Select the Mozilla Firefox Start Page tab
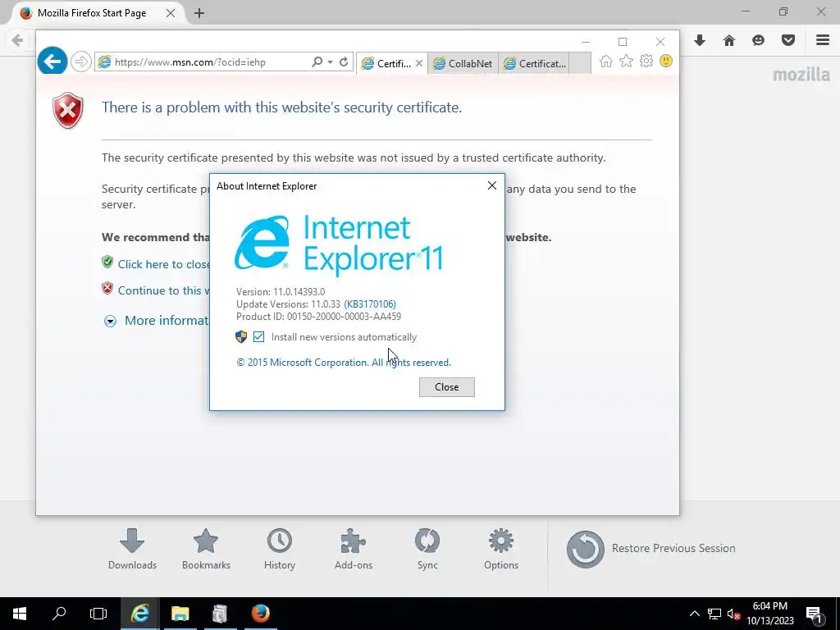 (92, 13)
